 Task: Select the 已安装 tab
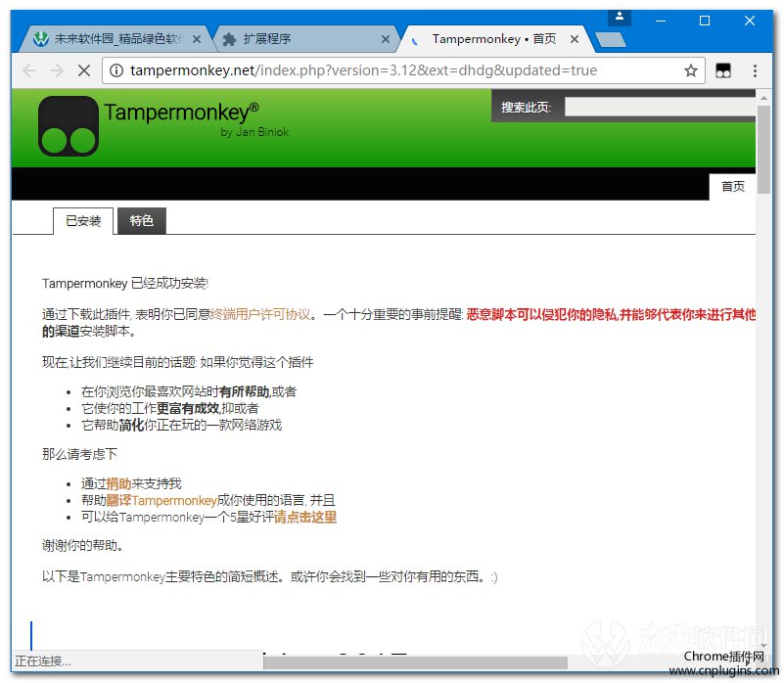pos(83,221)
